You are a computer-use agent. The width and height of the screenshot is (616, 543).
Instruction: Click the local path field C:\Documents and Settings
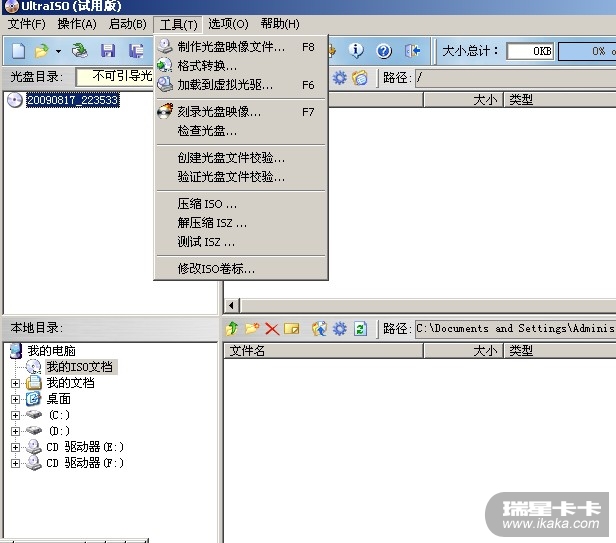coord(515,328)
